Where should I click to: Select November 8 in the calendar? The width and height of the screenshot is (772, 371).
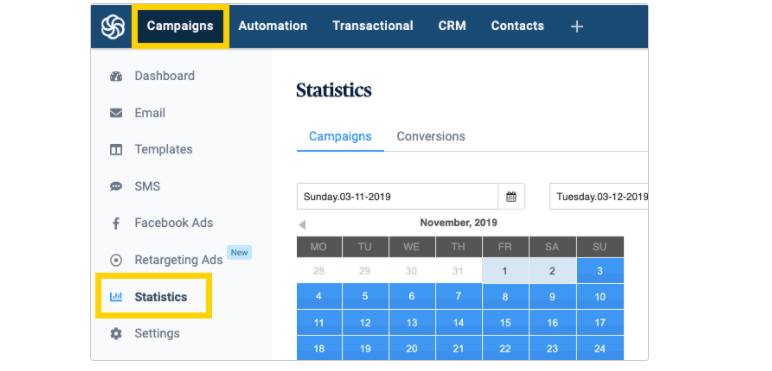point(505,297)
